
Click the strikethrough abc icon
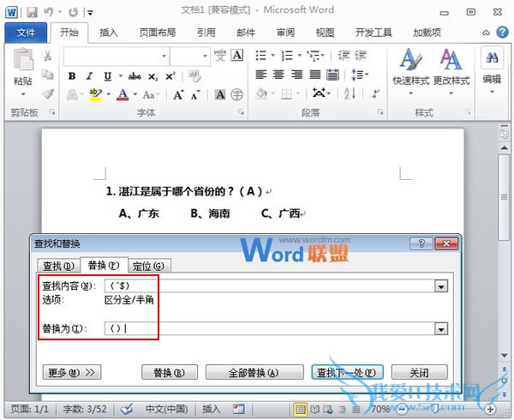click(x=134, y=76)
